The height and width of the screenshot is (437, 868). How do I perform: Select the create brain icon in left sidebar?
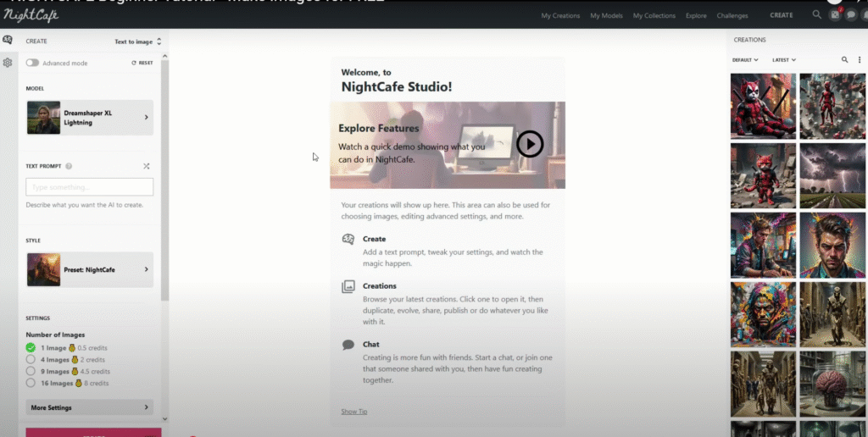click(7, 40)
